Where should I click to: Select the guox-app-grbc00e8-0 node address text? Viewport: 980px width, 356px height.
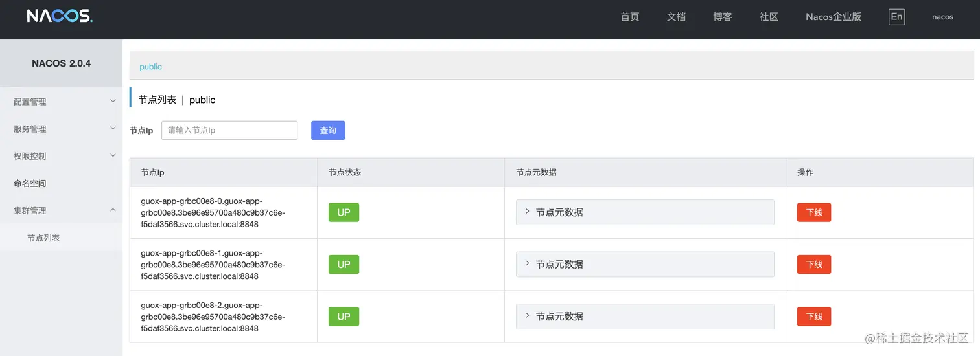[213, 213]
